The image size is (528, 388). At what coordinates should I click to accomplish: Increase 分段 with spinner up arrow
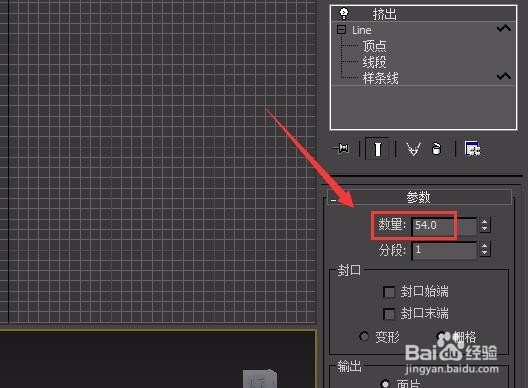pyautogui.click(x=485, y=246)
